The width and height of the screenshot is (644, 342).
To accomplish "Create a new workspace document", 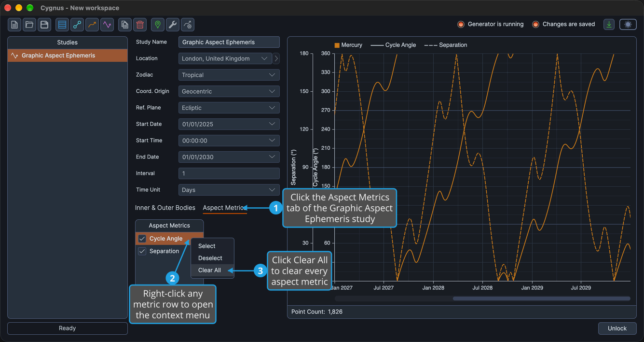I will point(14,25).
